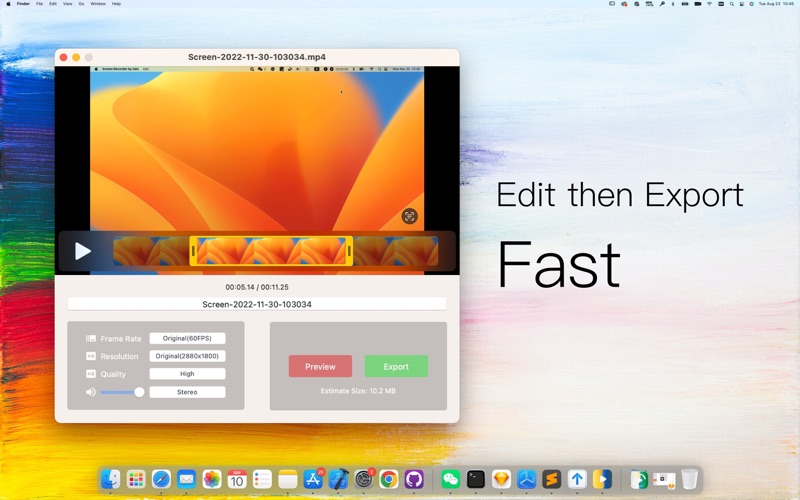Click the selected yellow clip region in timeline
Image resolution: width=800 pixels, height=500 pixels.
(271, 251)
